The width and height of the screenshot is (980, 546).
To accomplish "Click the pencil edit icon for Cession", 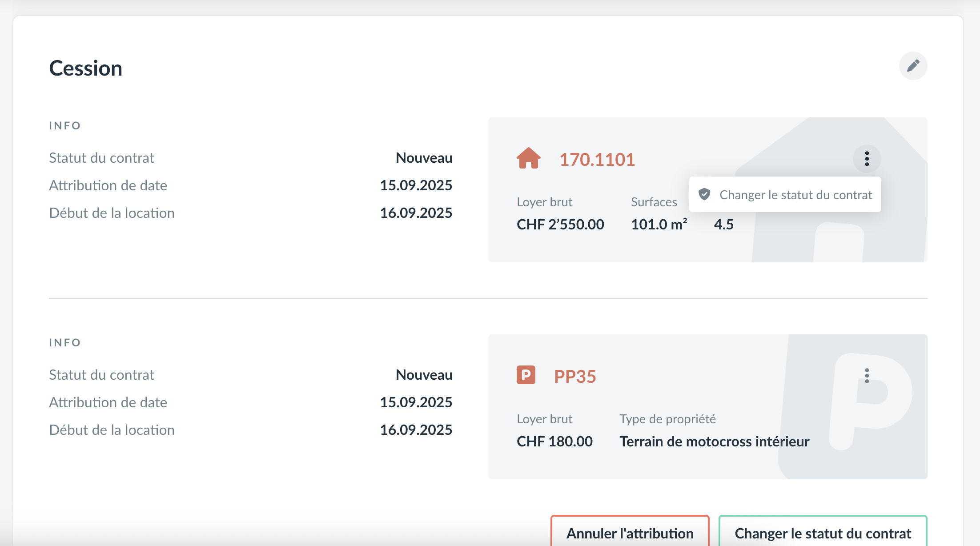I will [x=913, y=66].
